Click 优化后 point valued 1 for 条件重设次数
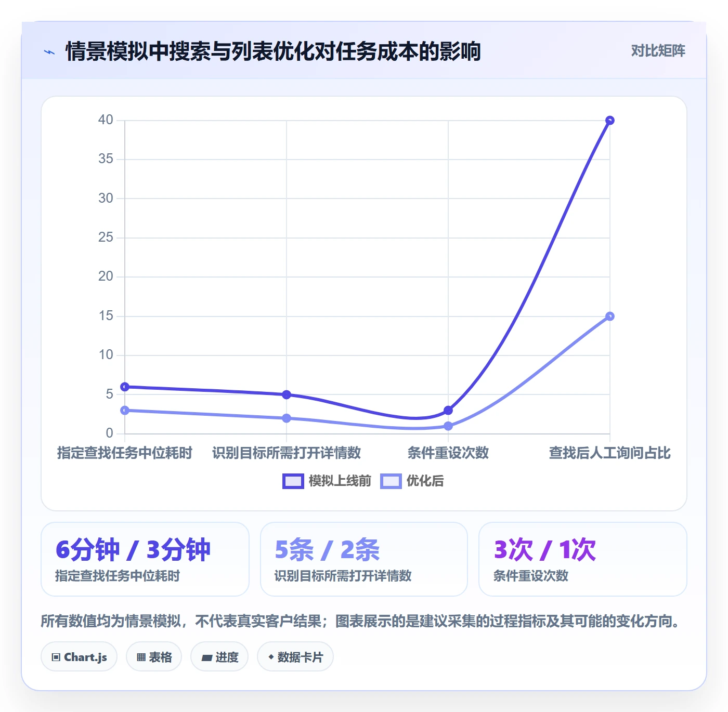Screen dimensions: 728x712 coord(448,426)
